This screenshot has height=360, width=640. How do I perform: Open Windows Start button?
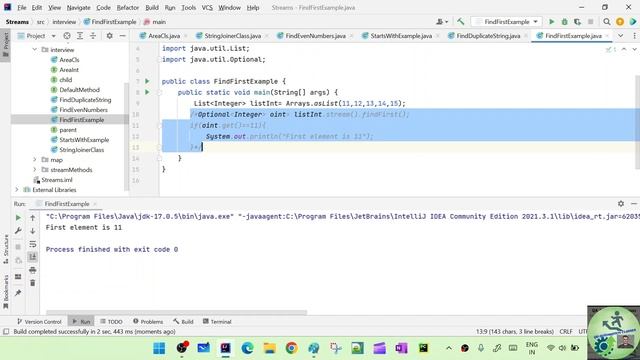pos(159,348)
